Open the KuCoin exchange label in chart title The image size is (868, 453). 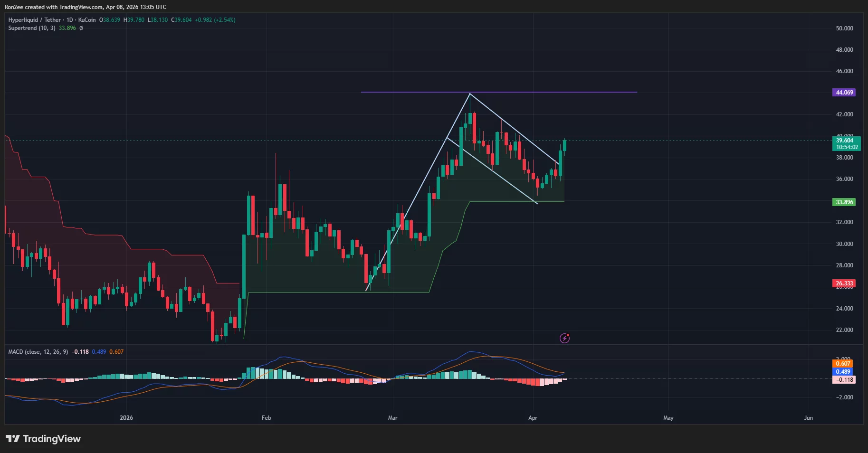[x=87, y=20]
